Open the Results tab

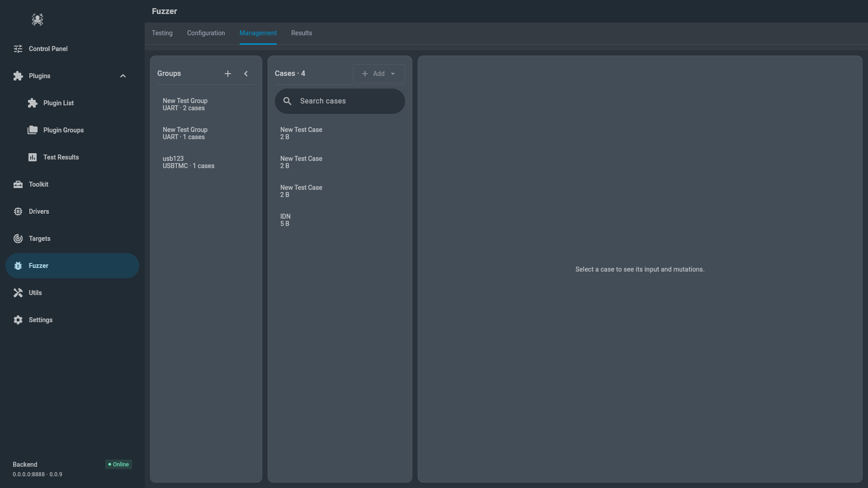pyautogui.click(x=302, y=33)
